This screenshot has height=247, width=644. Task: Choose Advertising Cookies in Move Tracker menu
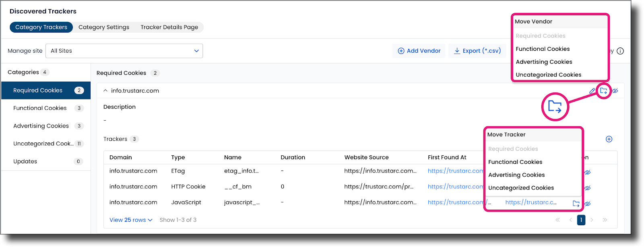(516, 175)
